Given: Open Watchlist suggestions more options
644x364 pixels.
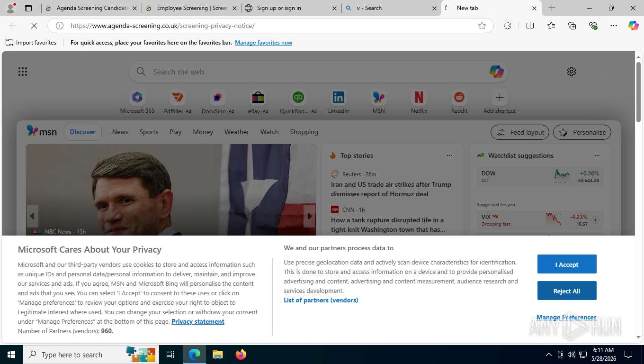Looking at the screenshot, I should (x=597, y=155).
